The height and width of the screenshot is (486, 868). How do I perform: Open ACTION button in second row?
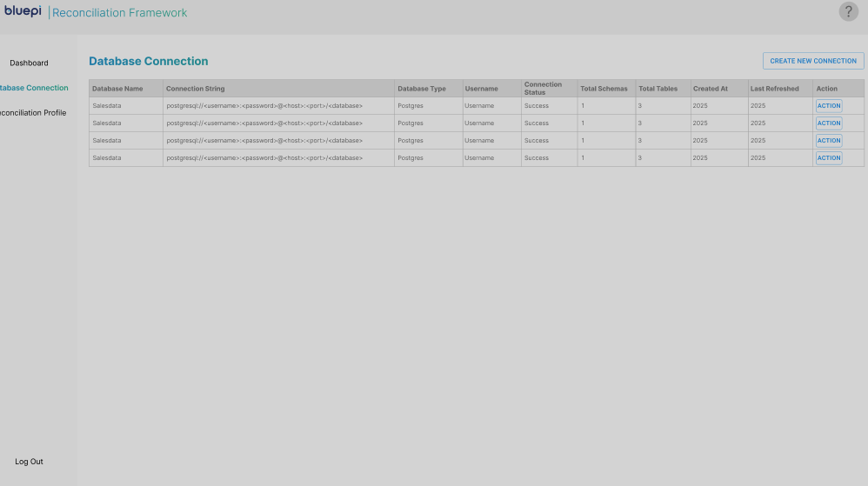click(x=829, y=123)
